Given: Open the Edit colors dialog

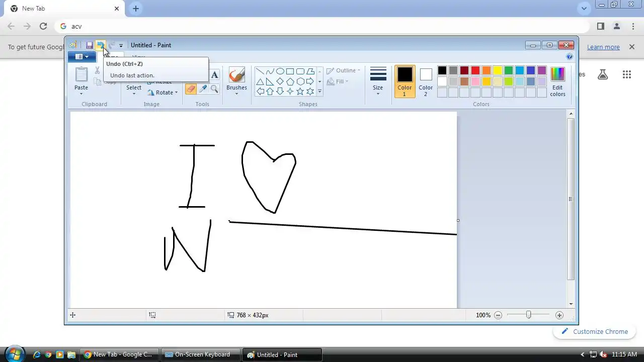Looking at the screenshot, I should [x=557, y=81].
